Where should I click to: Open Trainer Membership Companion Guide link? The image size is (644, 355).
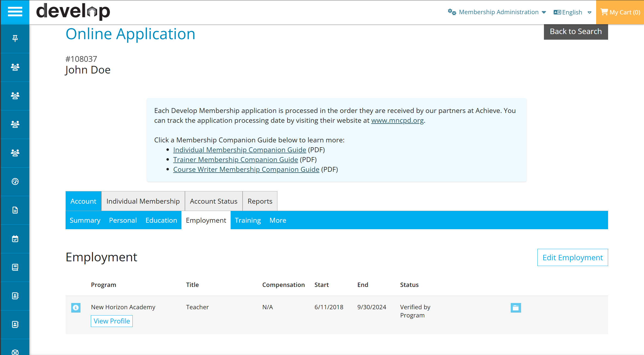coord(236,160)
